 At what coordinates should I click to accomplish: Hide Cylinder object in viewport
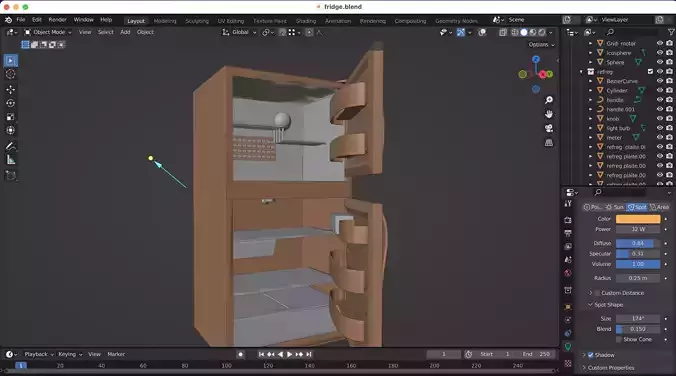point(660,90)
